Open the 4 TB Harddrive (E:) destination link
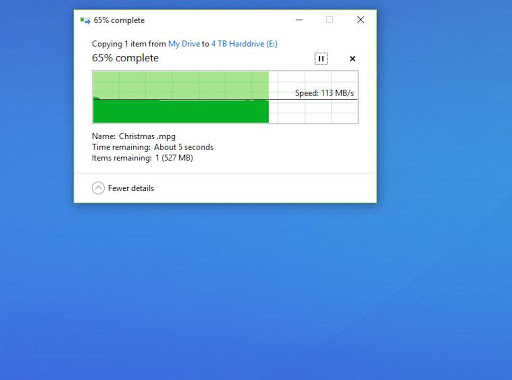 [x=244, y=44]
